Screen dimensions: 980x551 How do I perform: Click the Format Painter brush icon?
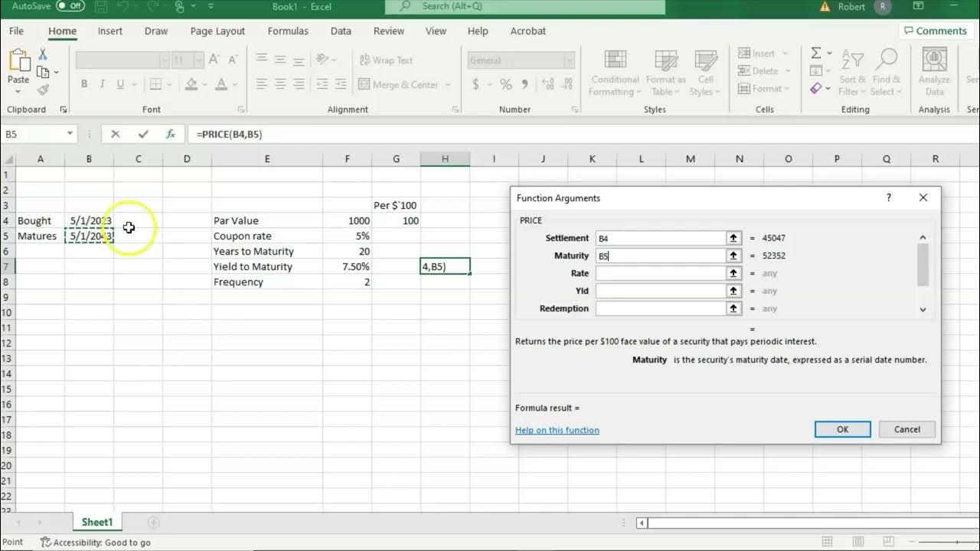pos(43,90)
